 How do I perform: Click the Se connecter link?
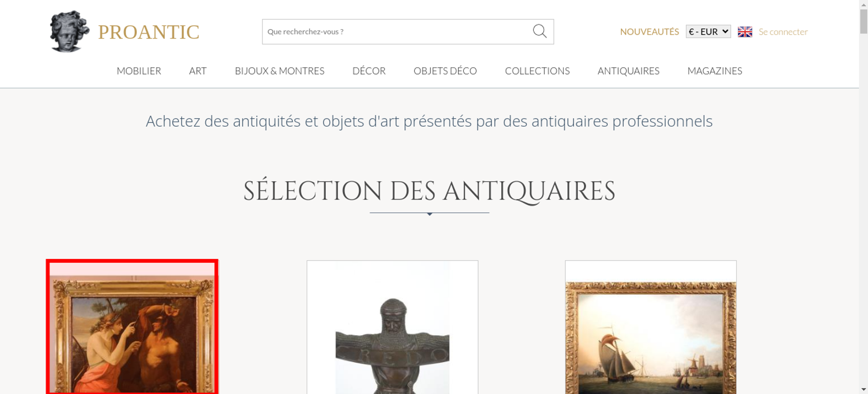point(783,32)
